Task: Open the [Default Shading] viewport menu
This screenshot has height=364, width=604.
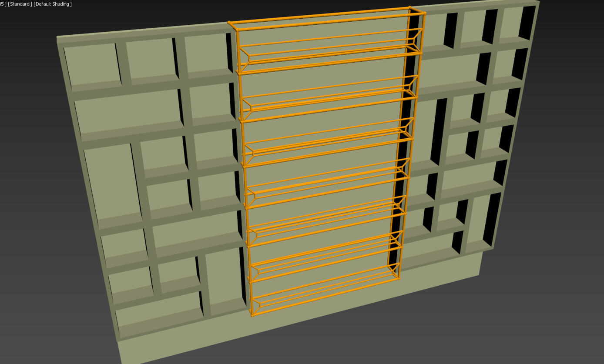Action: tap(53, 4)
